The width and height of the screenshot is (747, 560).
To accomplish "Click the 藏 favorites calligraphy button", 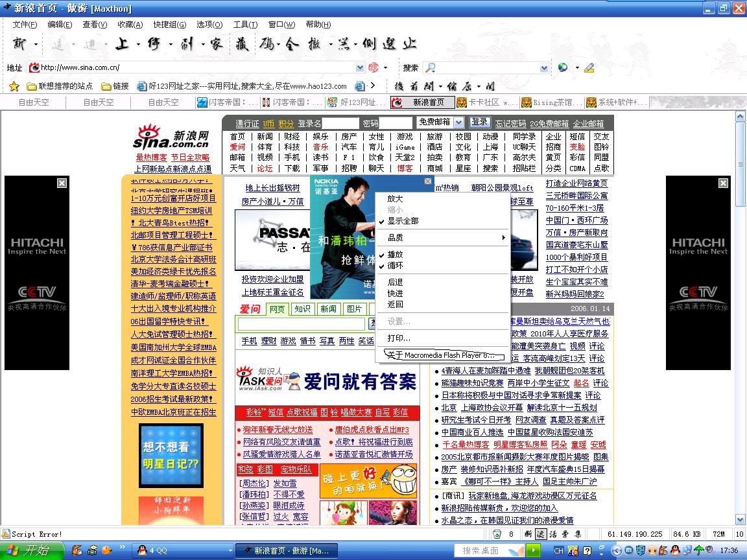I will [242, 44].
